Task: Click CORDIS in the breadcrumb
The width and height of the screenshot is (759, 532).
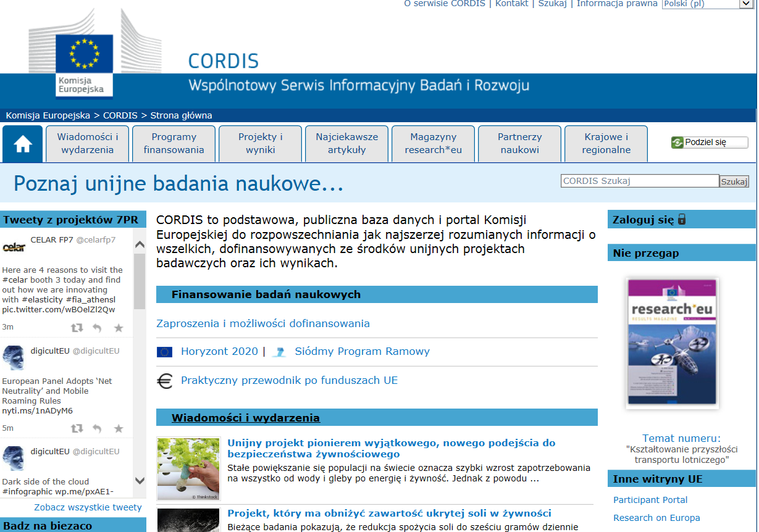Action: [121, 115]
